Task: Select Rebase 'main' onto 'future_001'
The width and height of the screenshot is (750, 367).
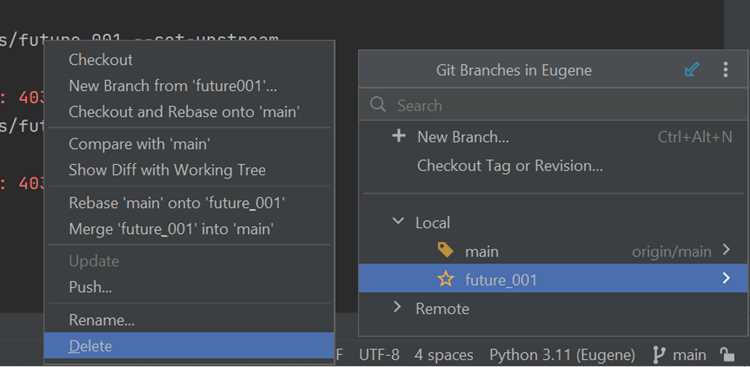Action: pyautogui.click(x=189, y=203)
